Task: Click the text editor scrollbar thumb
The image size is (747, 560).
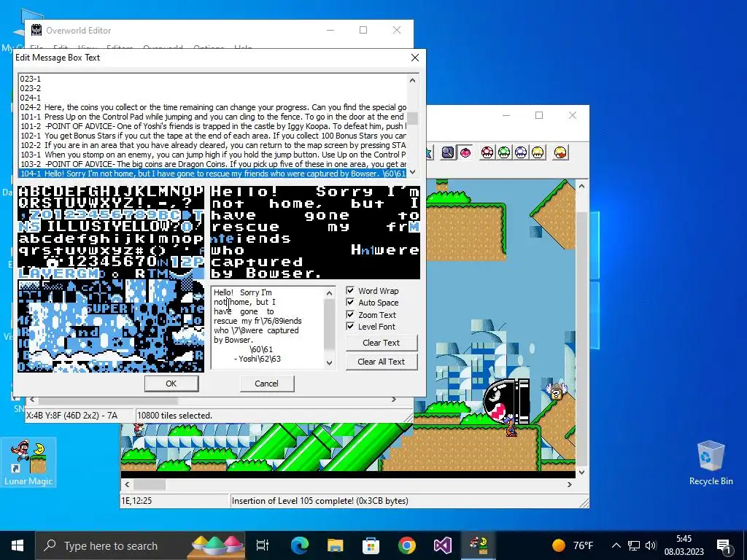Action: tap(329, 324)
